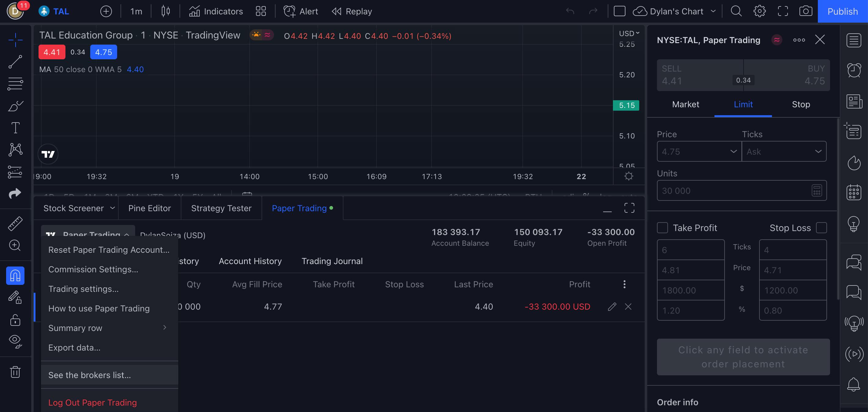Screen dimensions: 868x412
Task: Click the Publish button
Action: (843, 11)
